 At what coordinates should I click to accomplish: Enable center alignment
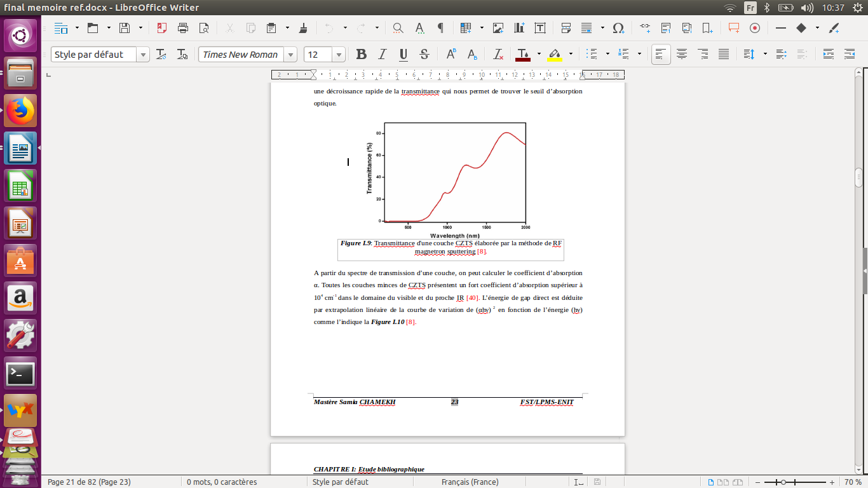click(x=682, y=54)
